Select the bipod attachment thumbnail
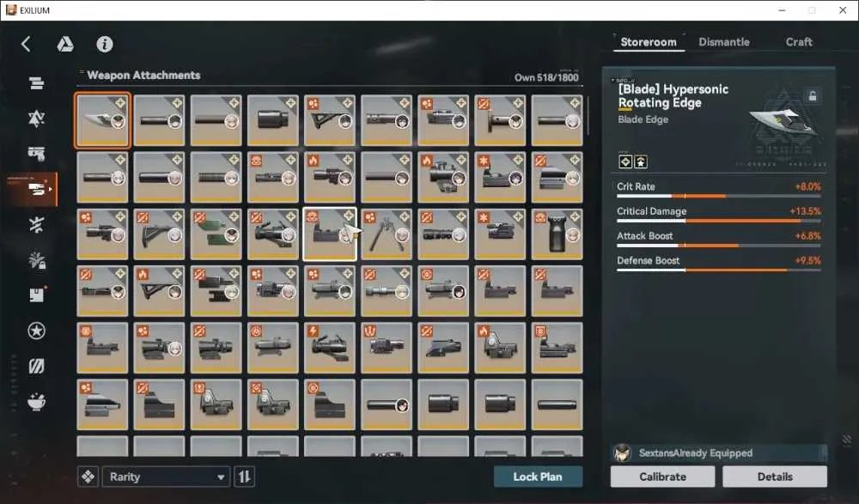The height and width of the screenshot is (504, 859). tap(387, 234)
